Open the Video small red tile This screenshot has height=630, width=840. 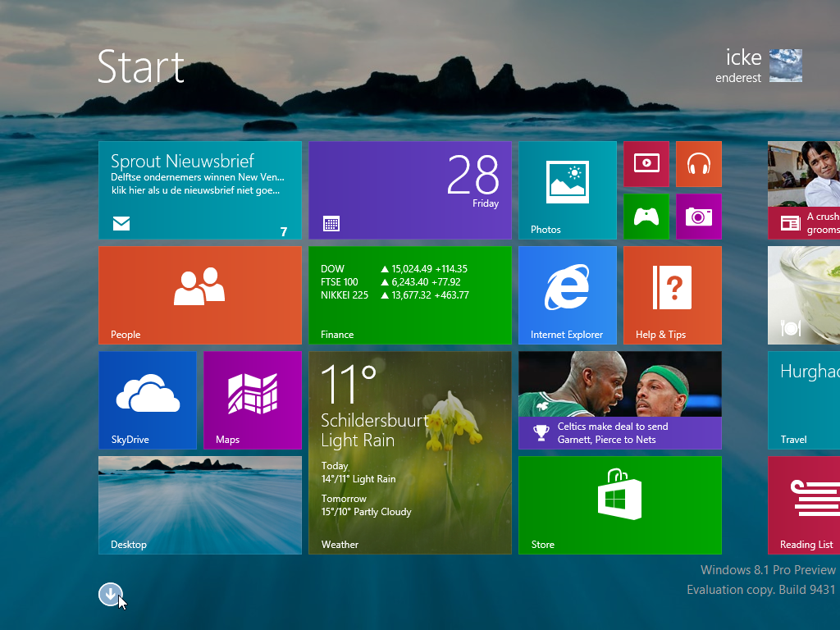[x=646, y=164]
